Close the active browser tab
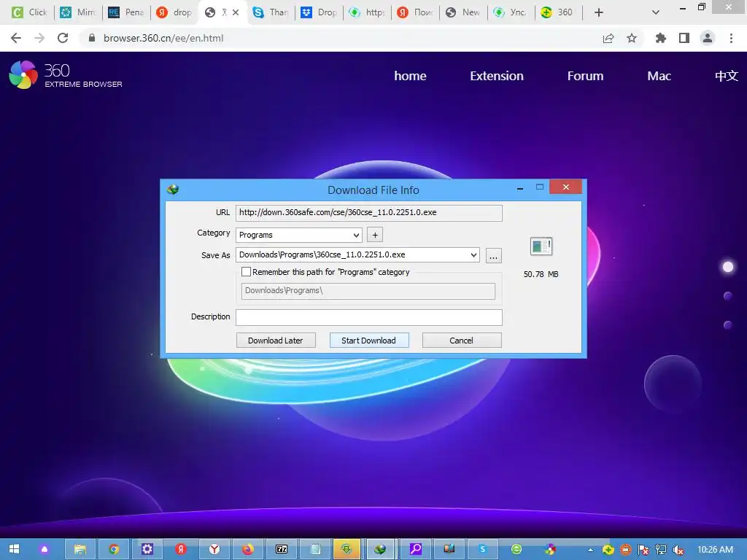 (x=236, y=12)
